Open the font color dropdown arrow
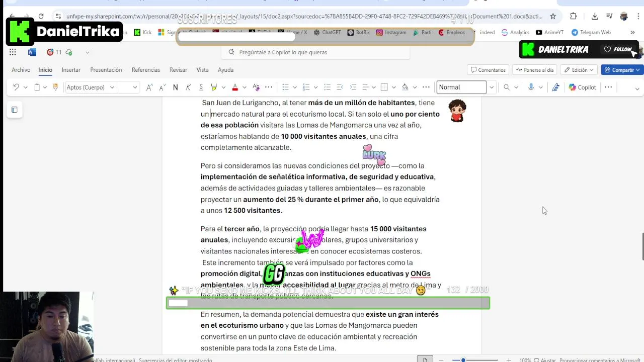 244,87
